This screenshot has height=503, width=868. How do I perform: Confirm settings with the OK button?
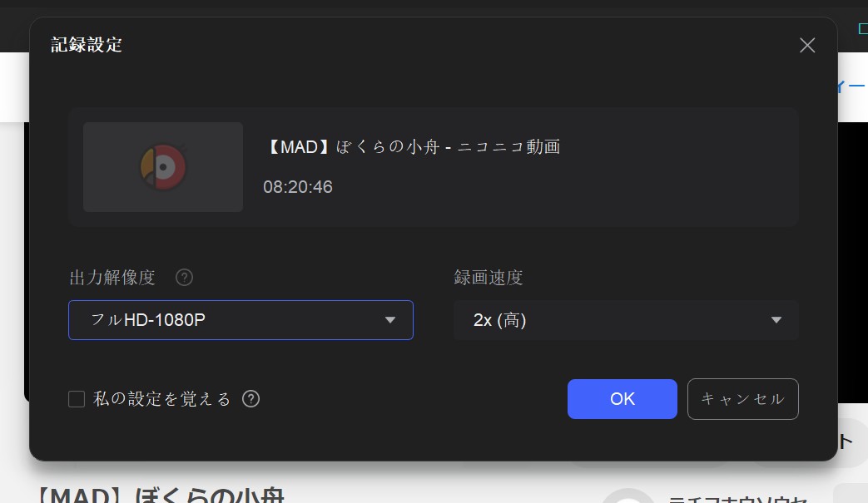click(x=622, y=399)
